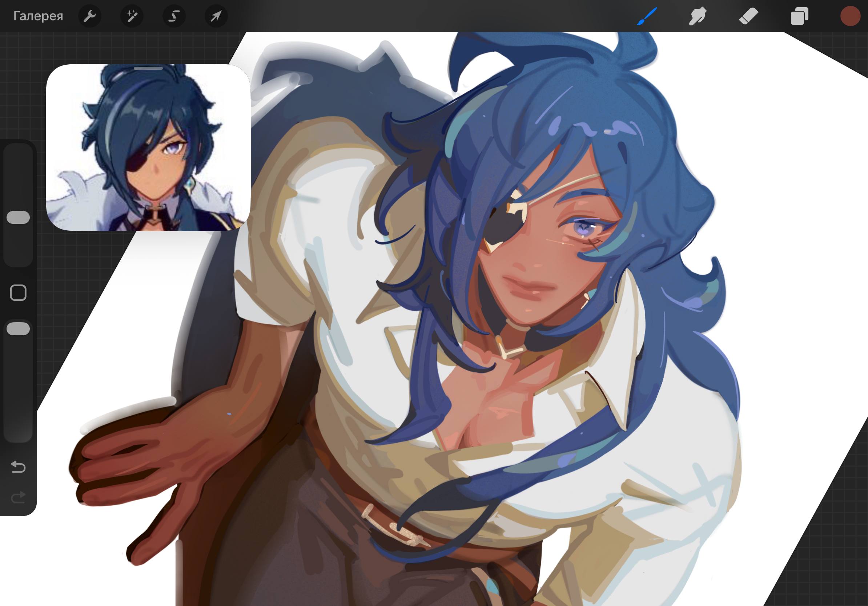This screenshot has height=606, width=868.
Task: Activate the Selection tool
Action: coord(174,16)
